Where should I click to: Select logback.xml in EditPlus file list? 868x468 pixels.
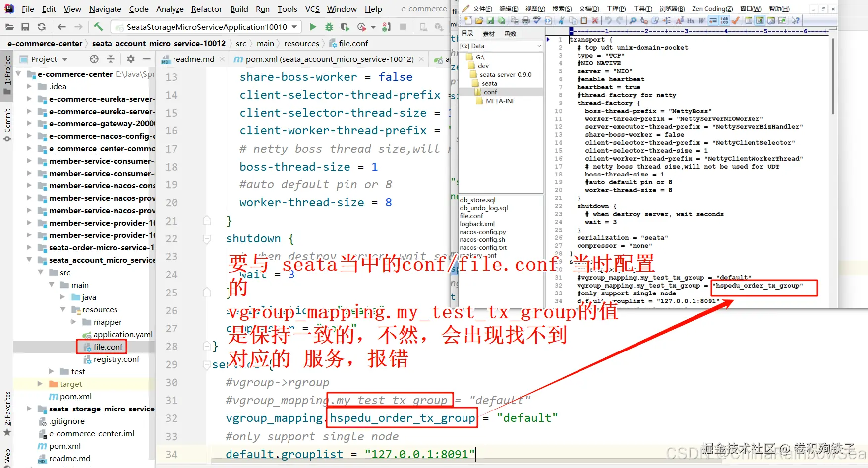pos(477,224)
